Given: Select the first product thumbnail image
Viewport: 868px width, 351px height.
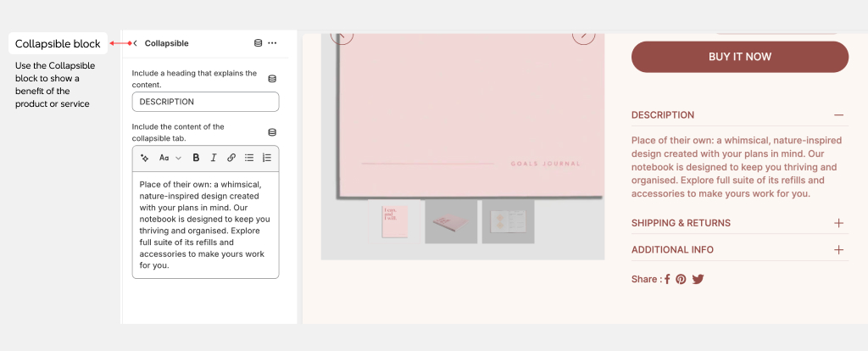Looking at the screenshot, I should pyautogui.click(x=394, y=221).
